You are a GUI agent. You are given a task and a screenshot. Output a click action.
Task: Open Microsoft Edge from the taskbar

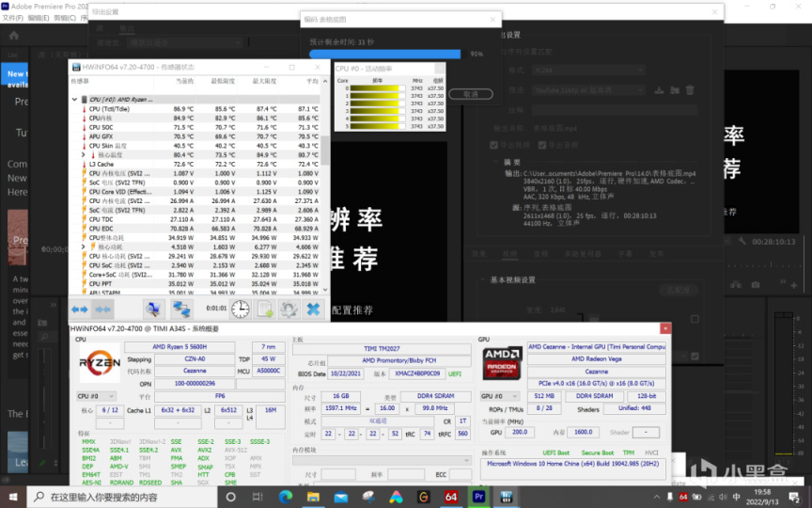[286, 496]
